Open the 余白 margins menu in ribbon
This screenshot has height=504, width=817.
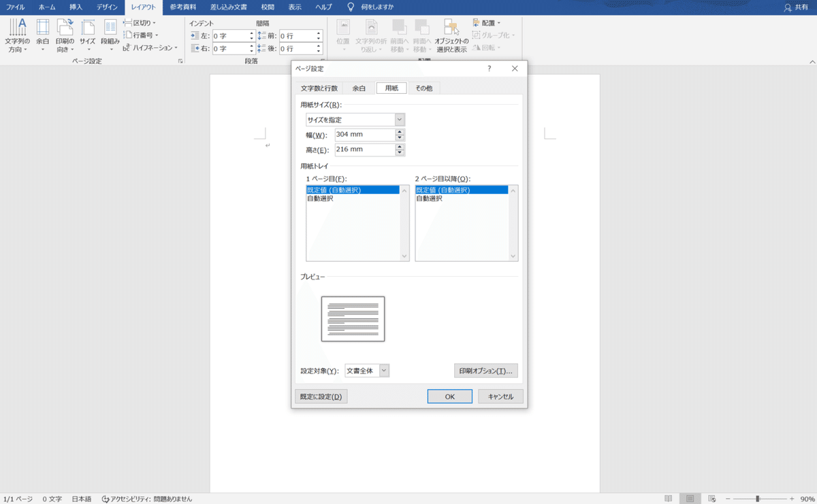click(x=43, y=36)
